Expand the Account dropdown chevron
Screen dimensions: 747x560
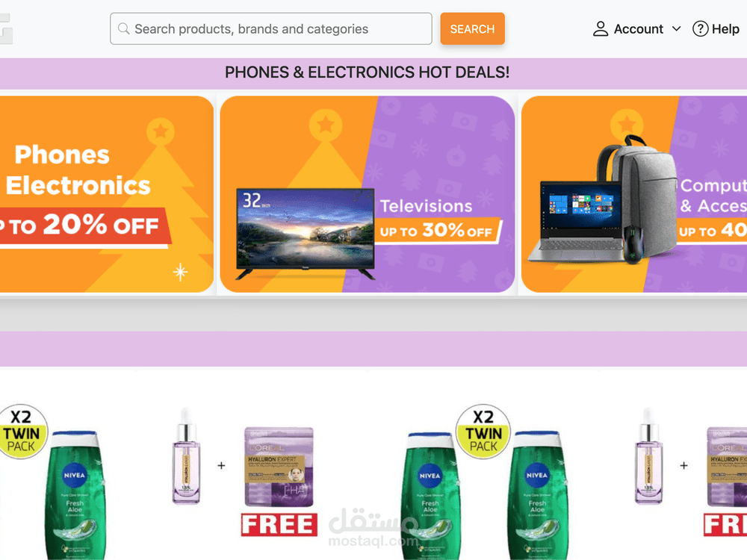[676, 28]
